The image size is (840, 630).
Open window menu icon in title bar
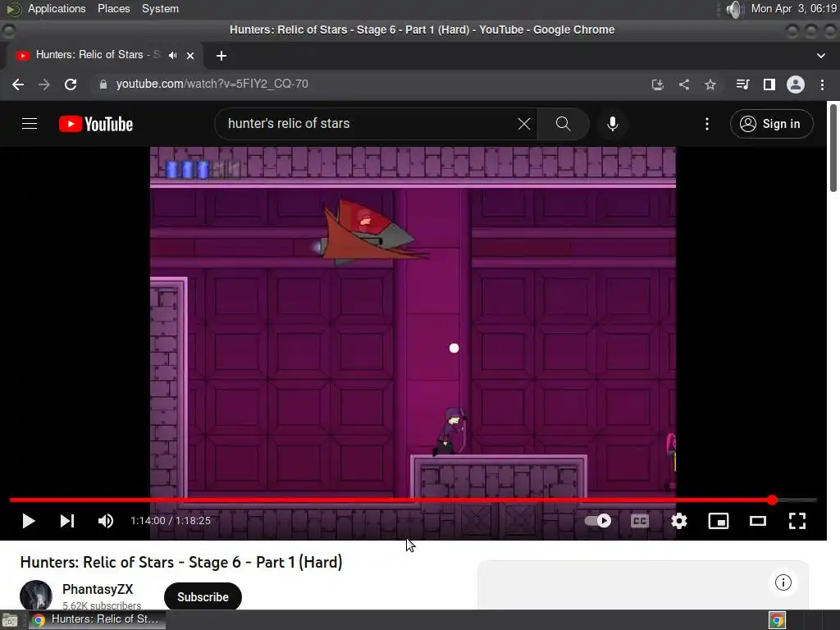8,30
